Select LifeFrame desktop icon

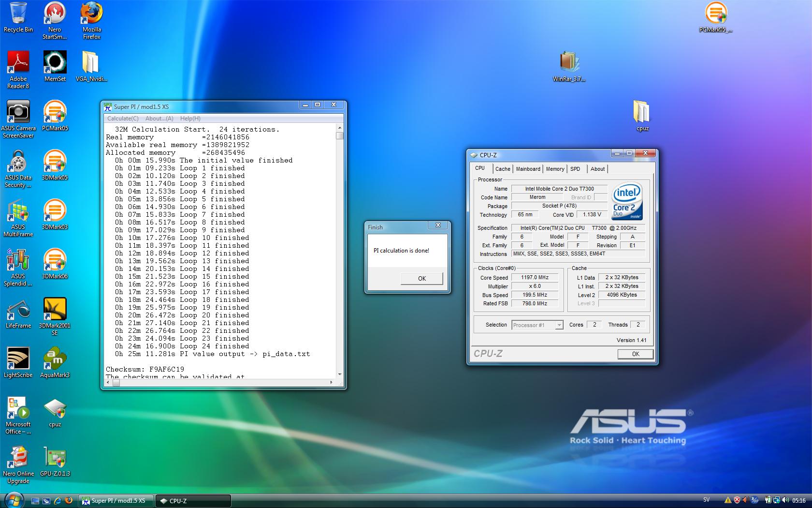pos(18,313)
